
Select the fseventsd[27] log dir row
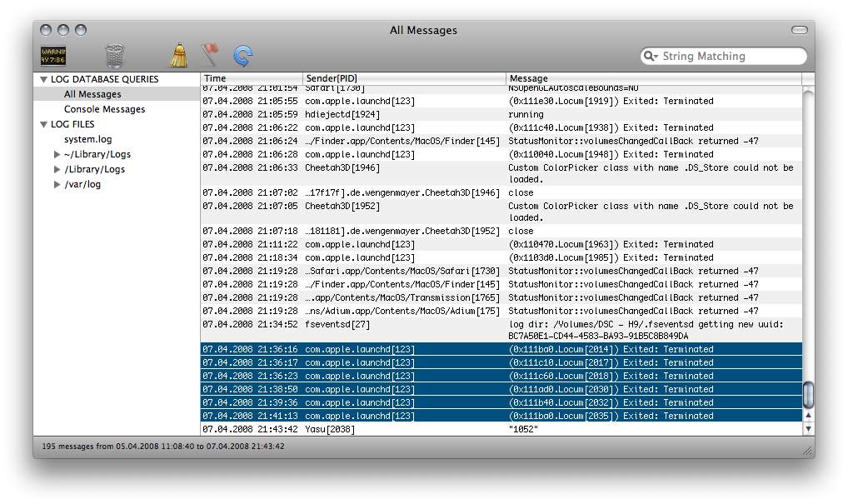[501, 331]
